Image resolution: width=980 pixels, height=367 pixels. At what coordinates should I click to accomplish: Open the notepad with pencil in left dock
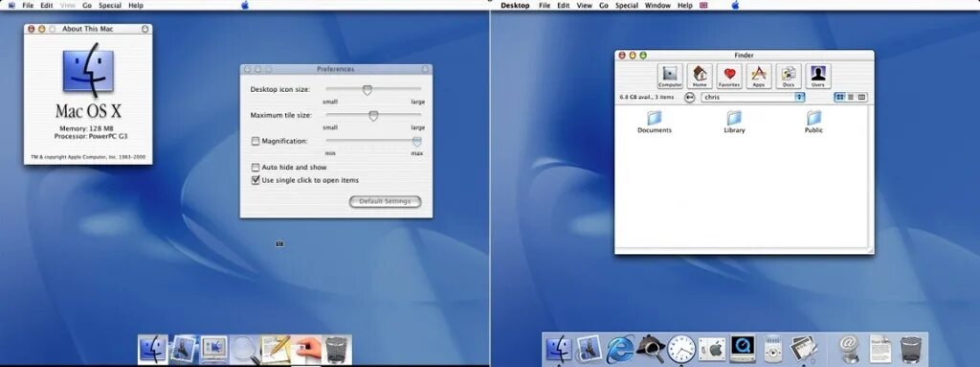275,350
